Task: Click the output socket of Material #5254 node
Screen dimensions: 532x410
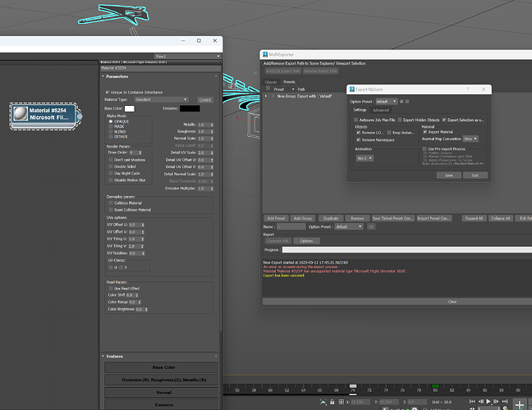Action: coord(80,116)
